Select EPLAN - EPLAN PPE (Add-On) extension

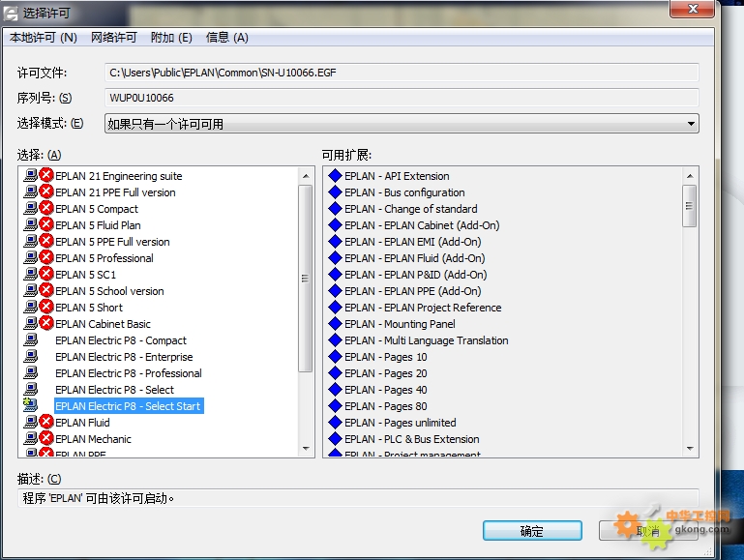[x=412, y=291]
